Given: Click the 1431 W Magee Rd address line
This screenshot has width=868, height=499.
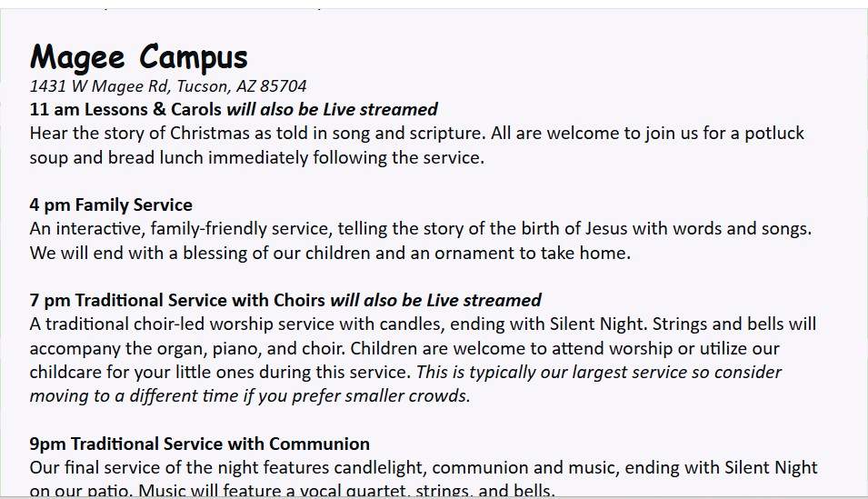Looking at the screenshot, I should [x=168, y=86].
